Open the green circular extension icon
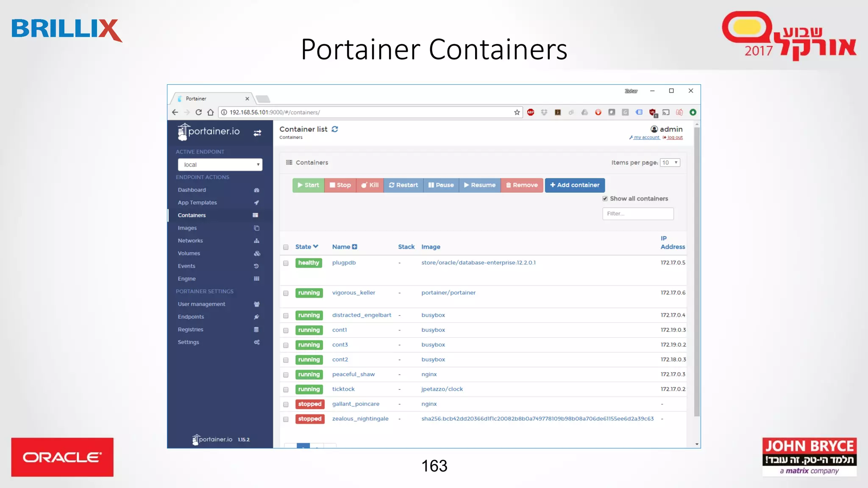The image size is (868, 488). coord(693,112)
